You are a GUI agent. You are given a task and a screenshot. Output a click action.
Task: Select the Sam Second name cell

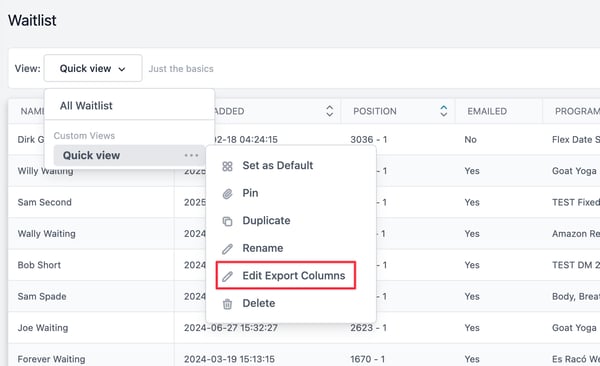pyautogui.click(x=44, y=202)
